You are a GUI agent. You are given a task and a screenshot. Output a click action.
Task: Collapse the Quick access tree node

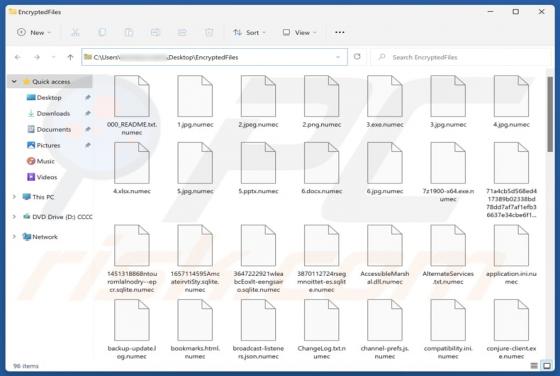(14, 81)
